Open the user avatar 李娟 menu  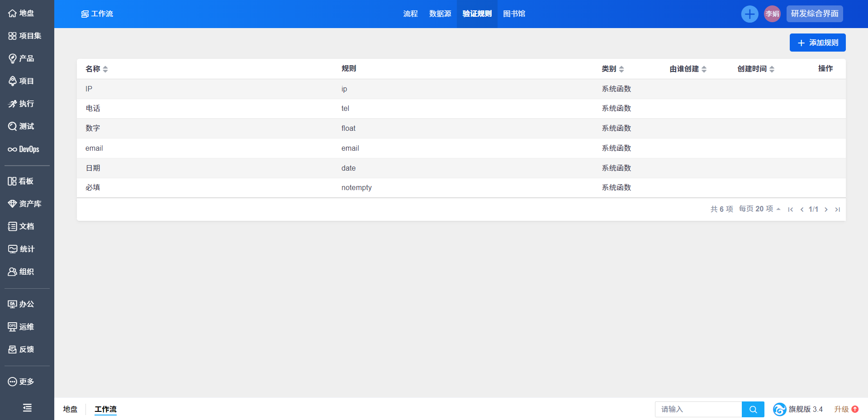pos(772,14)
